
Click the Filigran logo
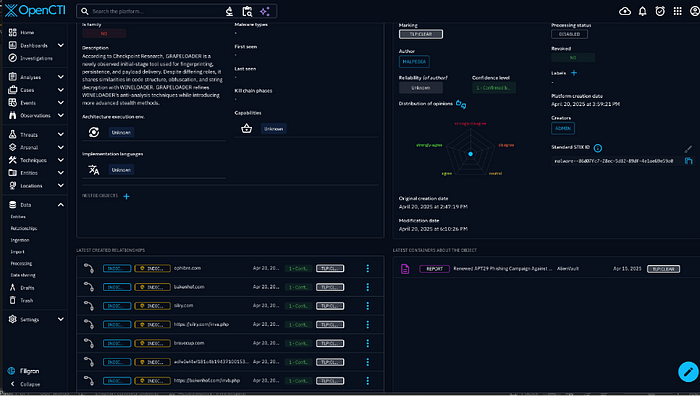click(23, 371)
